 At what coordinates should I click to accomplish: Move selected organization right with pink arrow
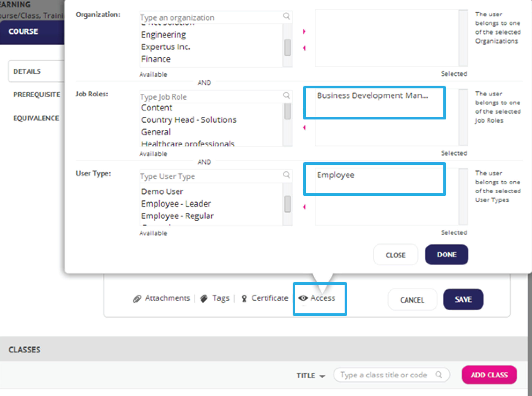point(304,31)
